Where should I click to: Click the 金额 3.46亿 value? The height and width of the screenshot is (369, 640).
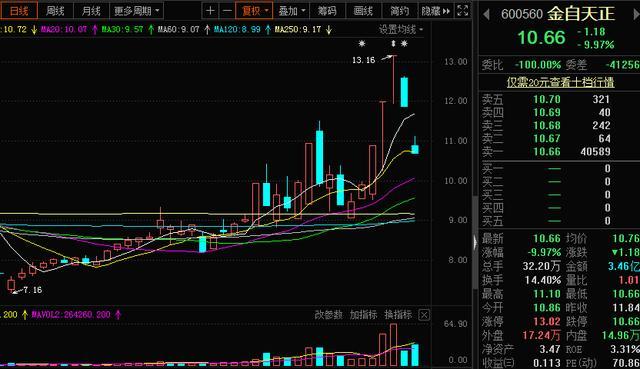pos(623,266)
